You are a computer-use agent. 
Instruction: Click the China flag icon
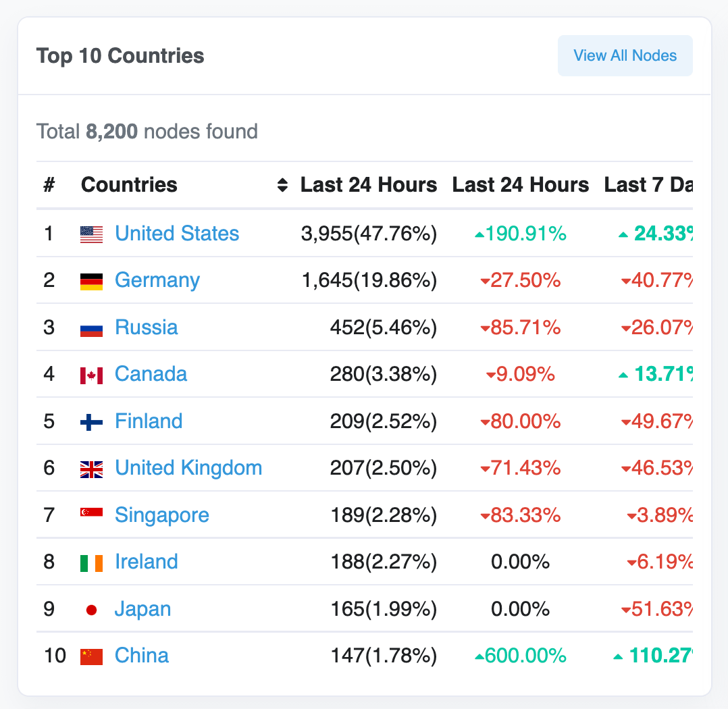click(x=91, y=656)
